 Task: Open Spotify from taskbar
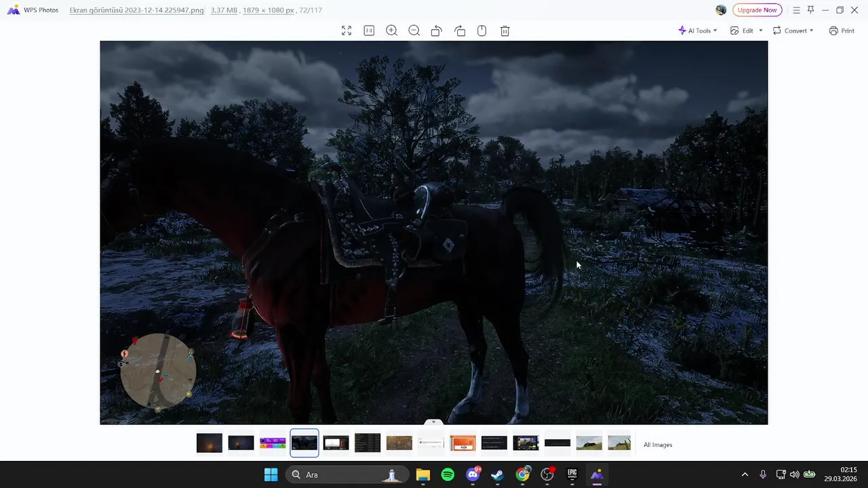[x=448, y=474]
